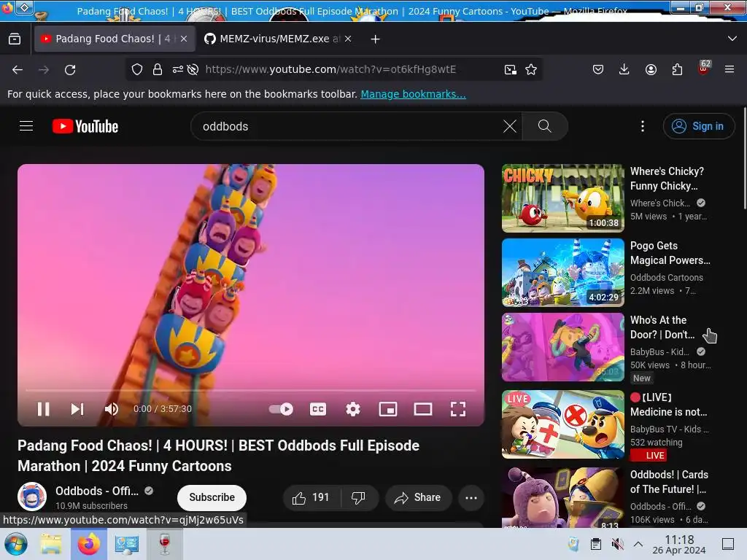Viewport: 747px width, 560px height.
Task: Pause the video playback
Action: (43, 409)
